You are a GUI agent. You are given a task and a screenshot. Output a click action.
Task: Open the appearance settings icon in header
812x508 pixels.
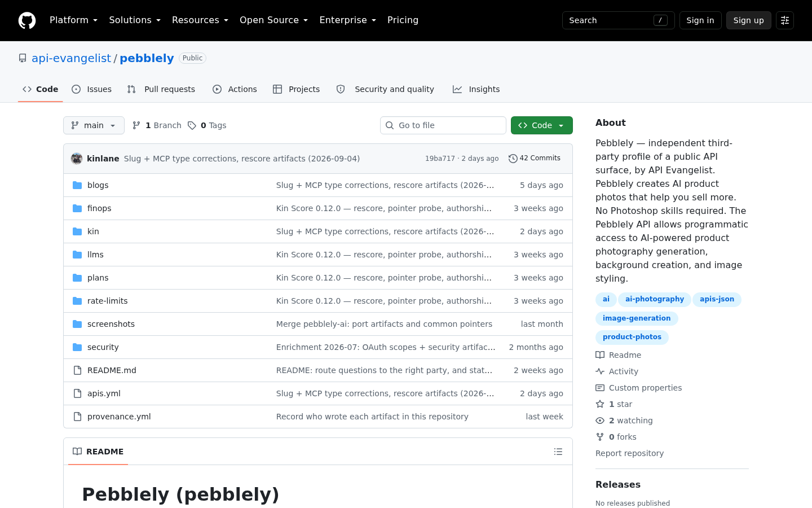click(x=785, y=20)
